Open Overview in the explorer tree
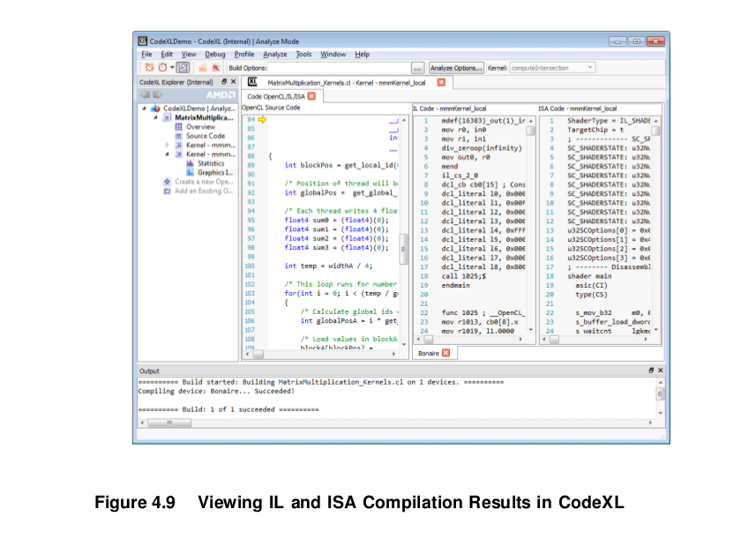Image resolution: width=756 pixels, height=547 pixels. 200,127
